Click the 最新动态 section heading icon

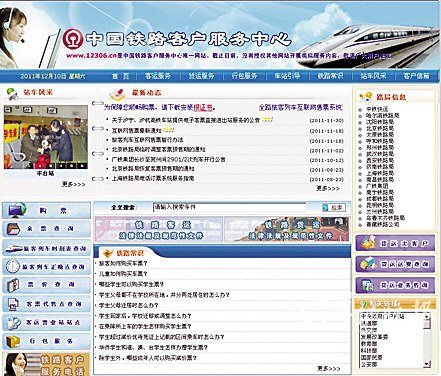(118, 94)
